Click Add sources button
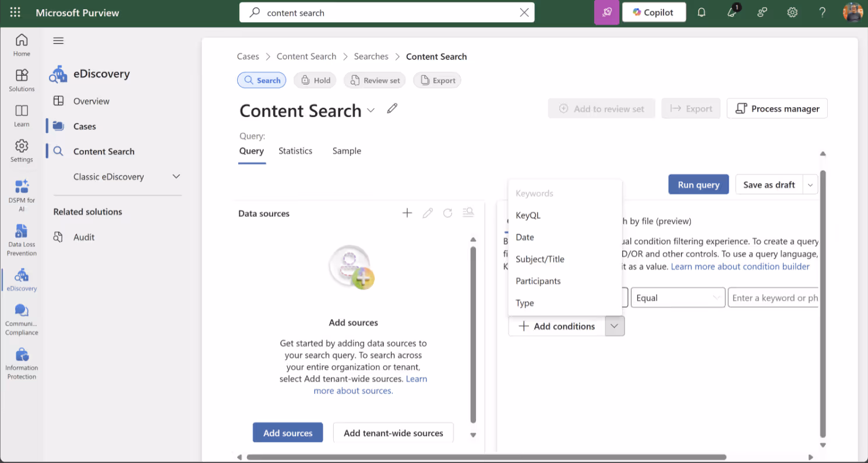The height and width of the screenshot is (463, 868). pos(288,433)
